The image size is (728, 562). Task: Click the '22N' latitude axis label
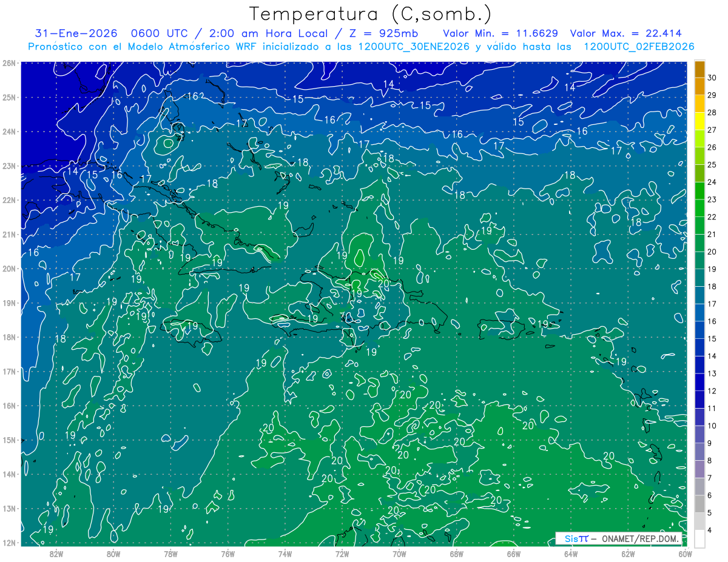(10, 200)
